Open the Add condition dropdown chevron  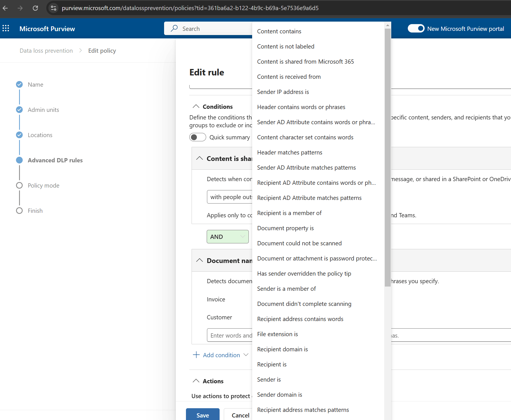click(x=246, y=355)
